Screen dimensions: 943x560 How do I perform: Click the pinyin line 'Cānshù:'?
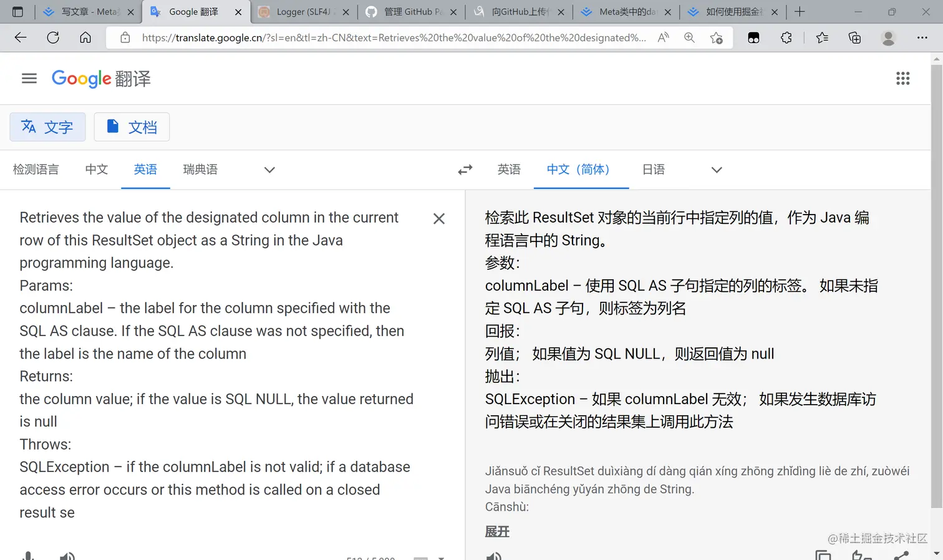click(x=507, y=507)
